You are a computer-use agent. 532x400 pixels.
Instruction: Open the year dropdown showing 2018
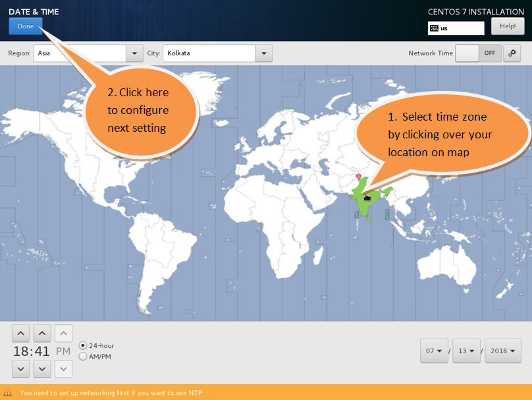[503, 351]
